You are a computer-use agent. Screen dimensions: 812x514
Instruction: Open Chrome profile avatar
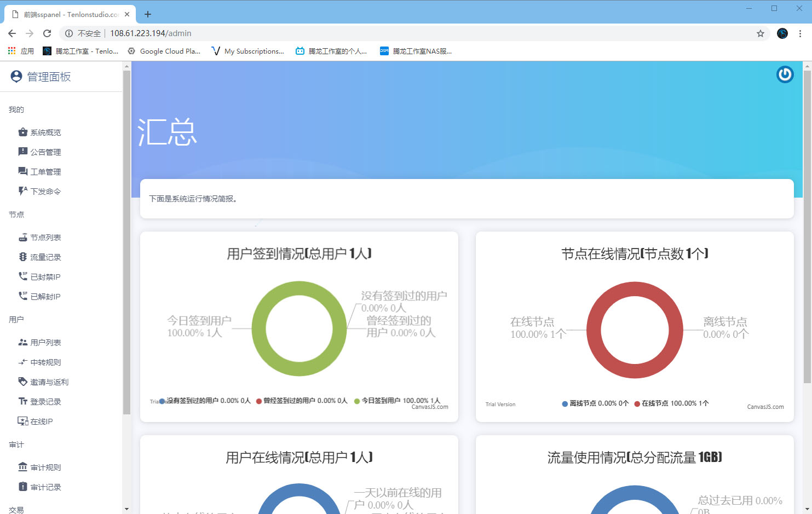point(782,33)
